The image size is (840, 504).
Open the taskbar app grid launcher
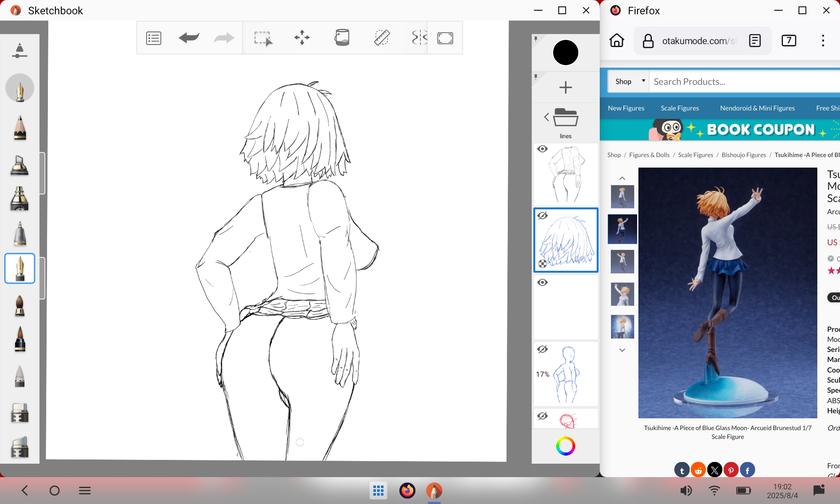tap(378, 490)
